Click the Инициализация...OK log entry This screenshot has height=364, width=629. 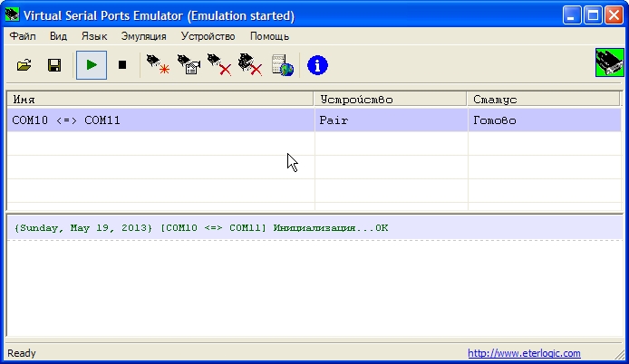(x=314, y=227)
